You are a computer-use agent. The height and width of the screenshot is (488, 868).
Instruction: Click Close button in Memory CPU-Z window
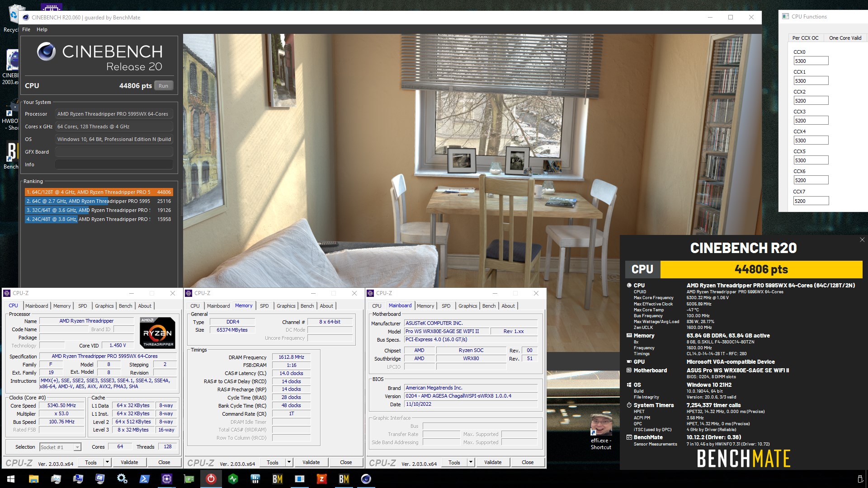346,462
